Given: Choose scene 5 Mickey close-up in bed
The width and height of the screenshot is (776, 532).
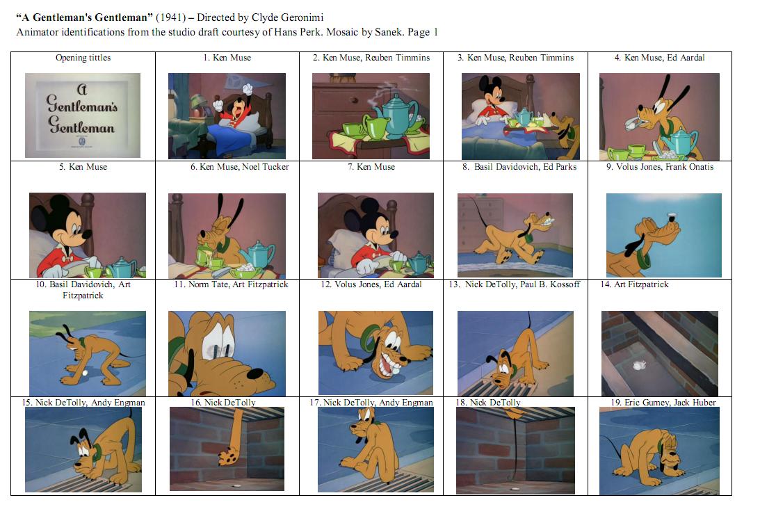Looking at the screenshot, I should (x=88, y=235).
